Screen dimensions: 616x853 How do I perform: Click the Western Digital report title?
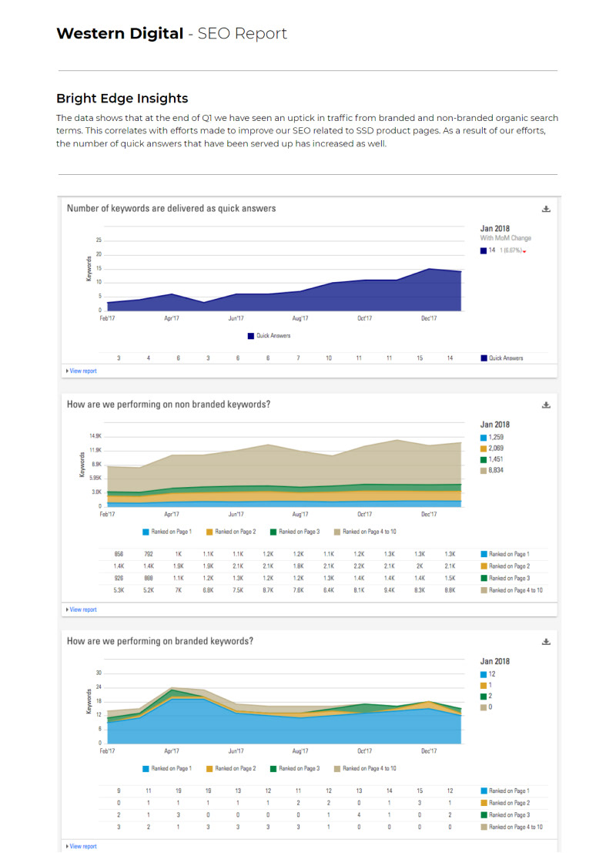pyautogui.click(x=171, y=34)
